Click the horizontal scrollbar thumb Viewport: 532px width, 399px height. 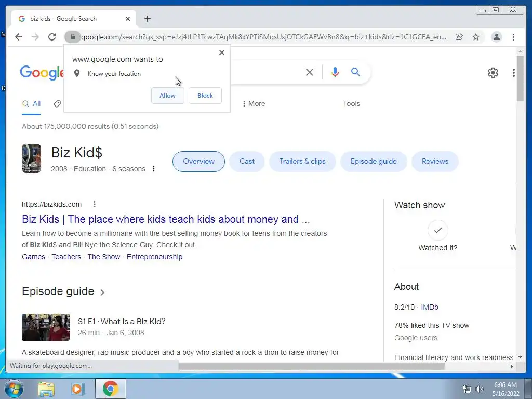click(312, 366)
